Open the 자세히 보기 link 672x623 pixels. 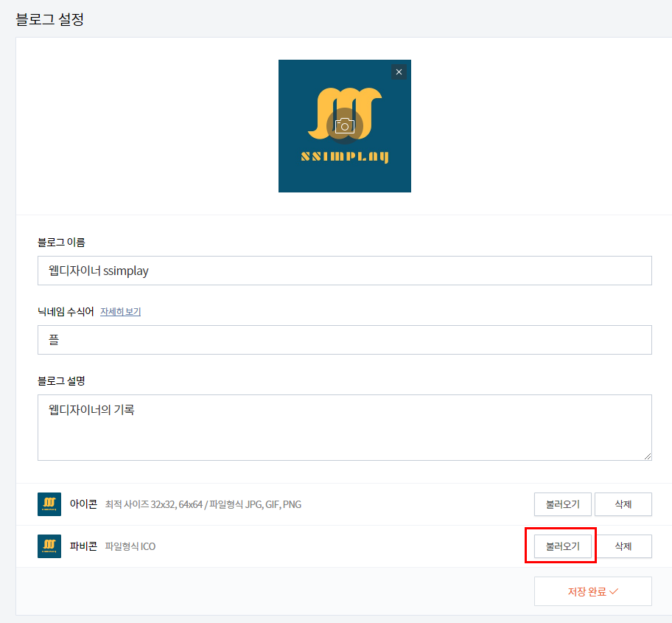point(120,312)
